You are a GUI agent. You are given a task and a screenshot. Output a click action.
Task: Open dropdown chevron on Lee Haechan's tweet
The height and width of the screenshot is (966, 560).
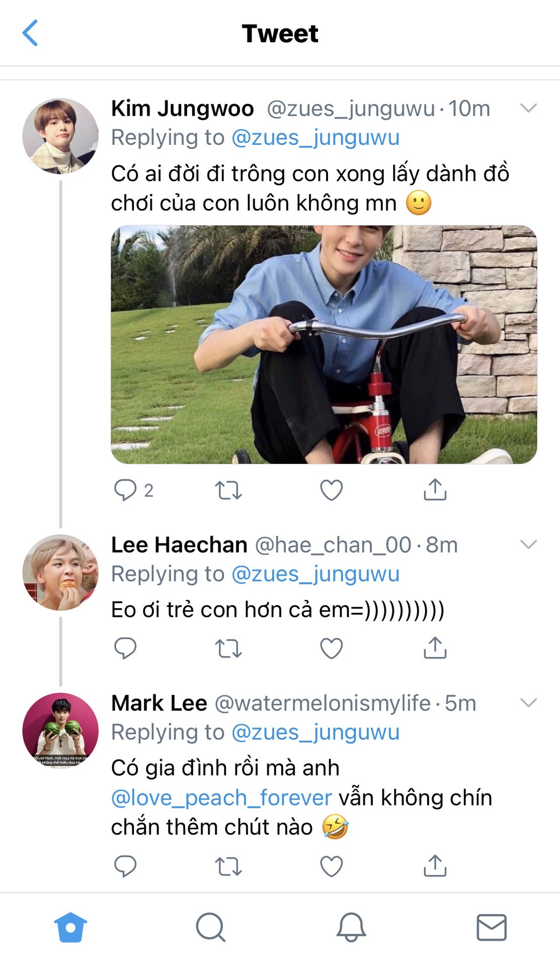pyautogui.click(x=528, y=544)
